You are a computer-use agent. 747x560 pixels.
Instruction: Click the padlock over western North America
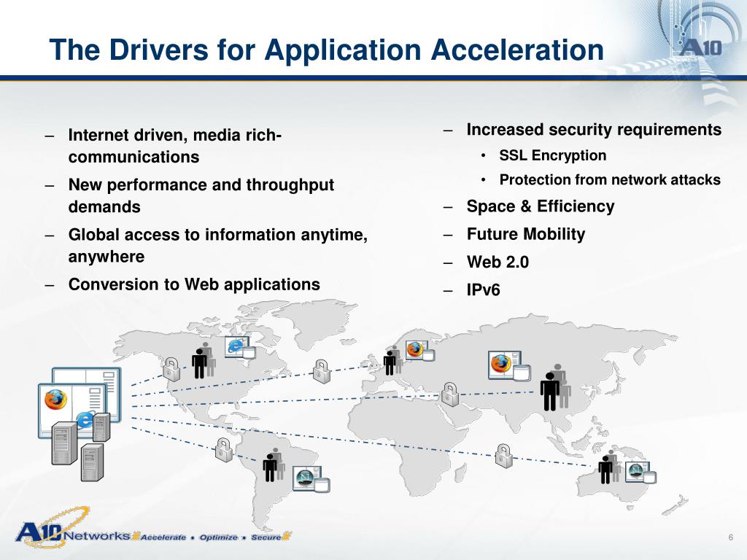point(171,369)
